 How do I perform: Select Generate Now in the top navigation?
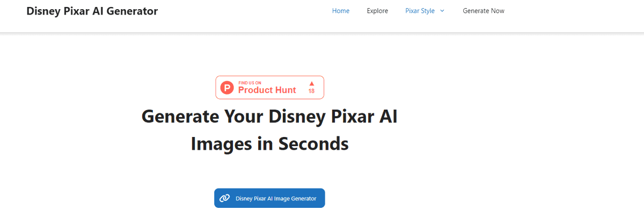(484, 11)
